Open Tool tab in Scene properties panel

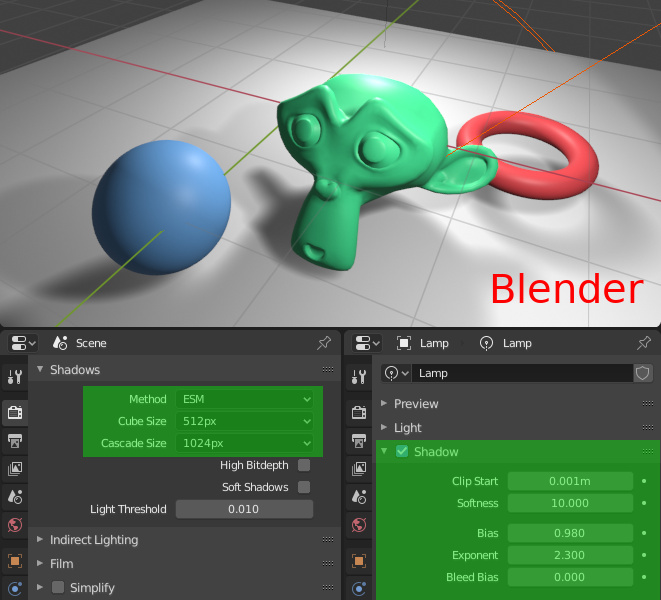pyautogui.click(x=15, y=377)
